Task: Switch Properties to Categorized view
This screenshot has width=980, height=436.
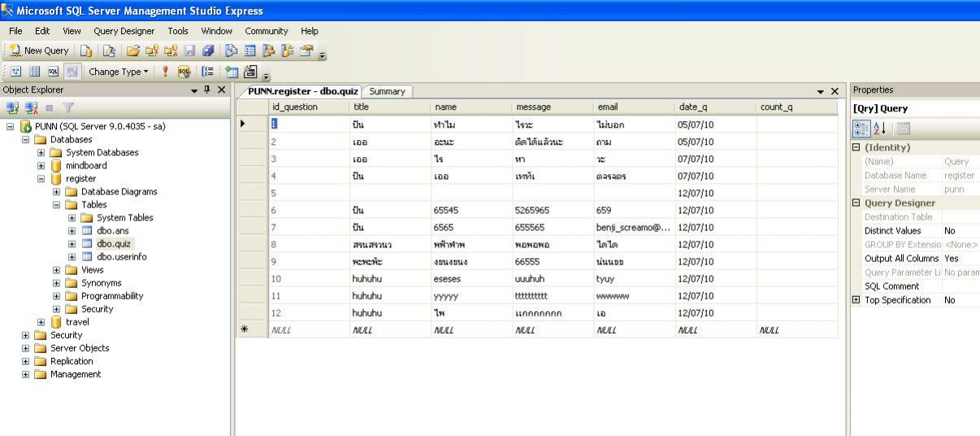Action: tap(861, 129)
